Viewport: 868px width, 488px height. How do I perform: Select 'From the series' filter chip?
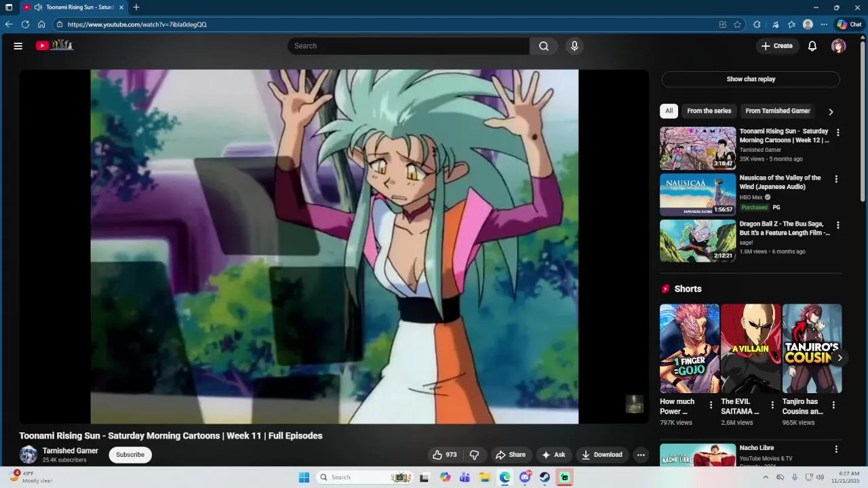[709, 111]
